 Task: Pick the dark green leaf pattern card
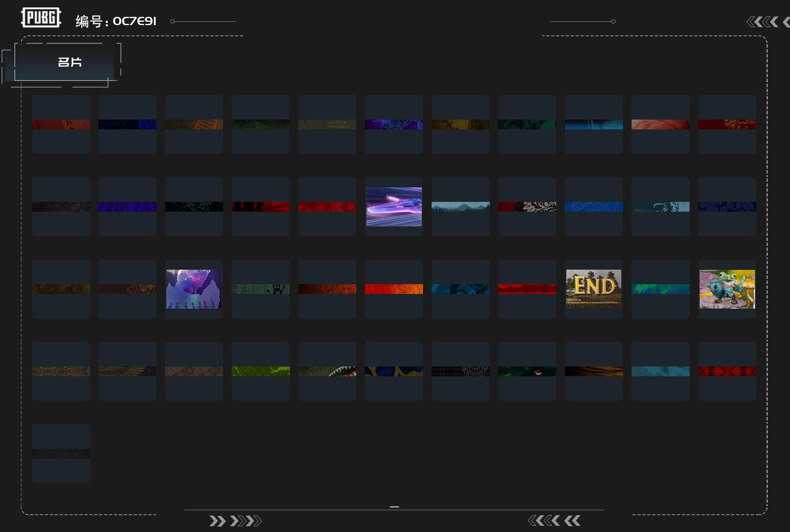260,124
